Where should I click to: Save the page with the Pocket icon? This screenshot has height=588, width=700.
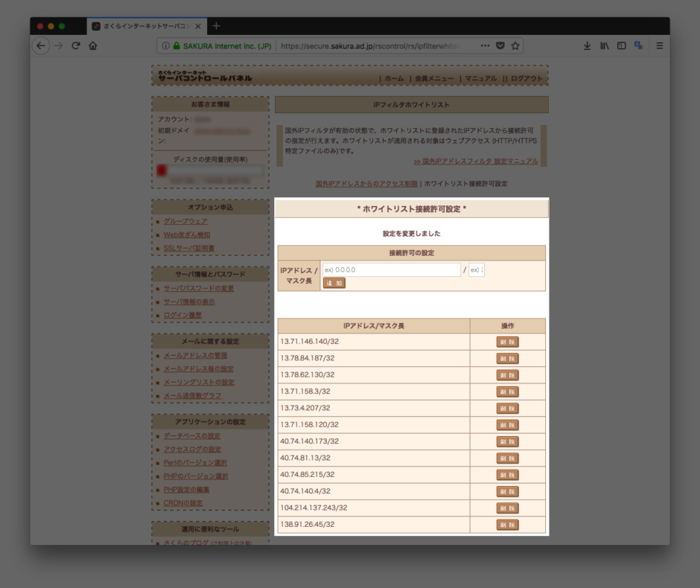500,45
